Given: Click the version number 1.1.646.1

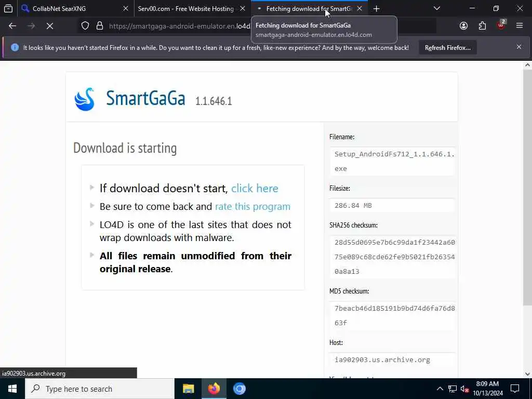Looking at the screenshot, I should click(x=214, y=101).
